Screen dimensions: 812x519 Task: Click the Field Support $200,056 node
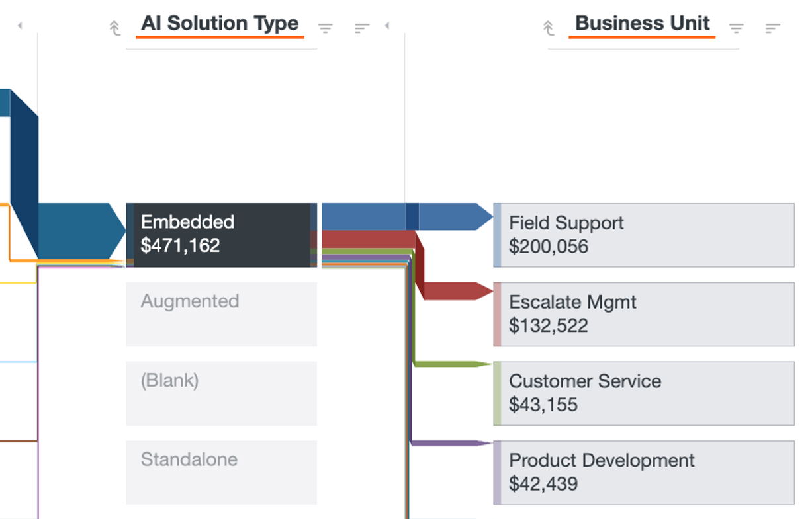(x=643, y=235)
